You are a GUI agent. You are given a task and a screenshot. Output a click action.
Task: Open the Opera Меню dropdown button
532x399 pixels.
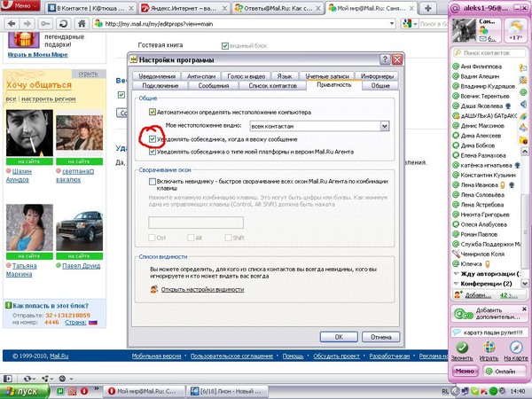(x=20, y=5)
